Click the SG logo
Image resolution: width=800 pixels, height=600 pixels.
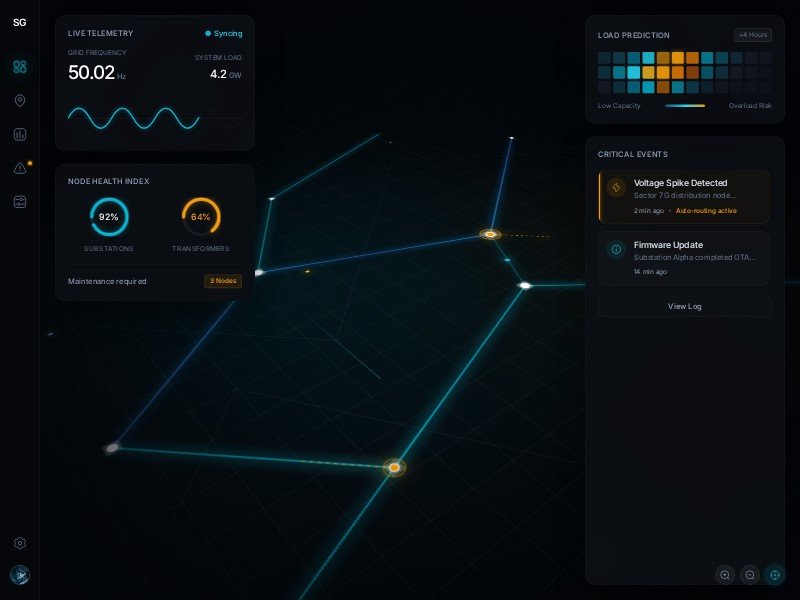tap(20, 23)
